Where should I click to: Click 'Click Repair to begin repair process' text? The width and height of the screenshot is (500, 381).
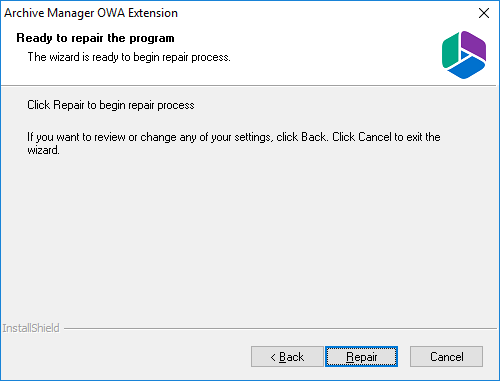[111, 105]
